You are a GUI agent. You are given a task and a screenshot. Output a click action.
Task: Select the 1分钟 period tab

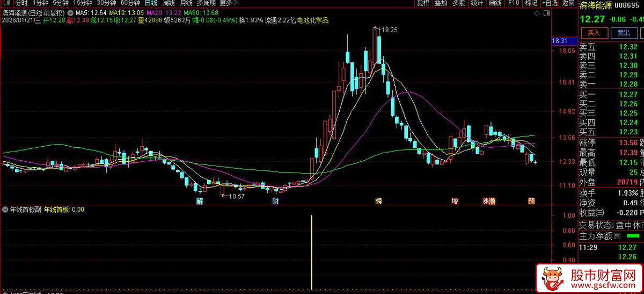click(x=40, y=3)
